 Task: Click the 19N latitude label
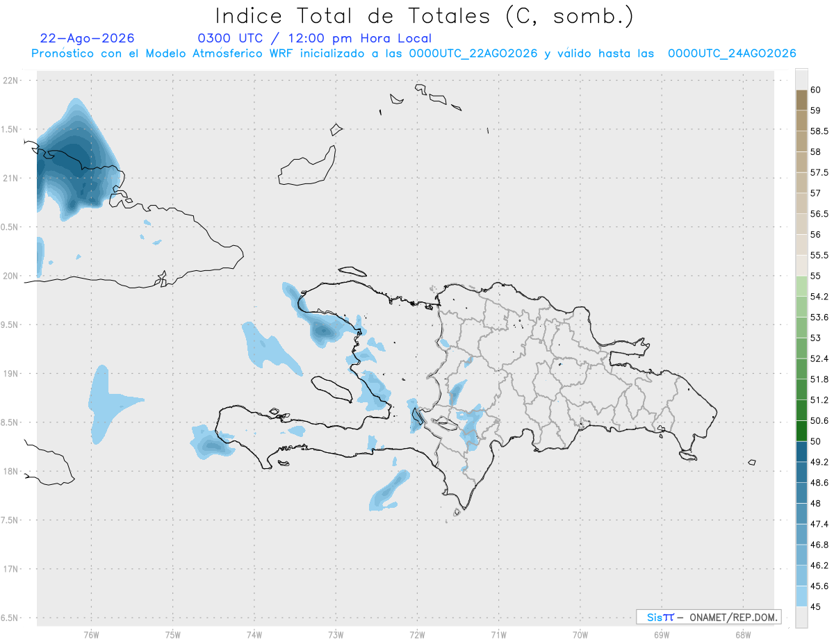[11, 374]
